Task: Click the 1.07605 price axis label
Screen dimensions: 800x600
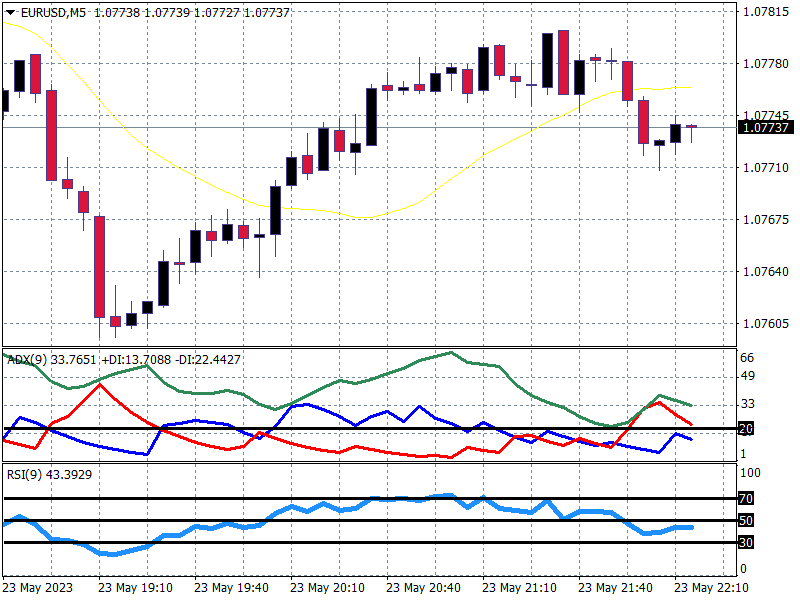Action: (764, 324)
